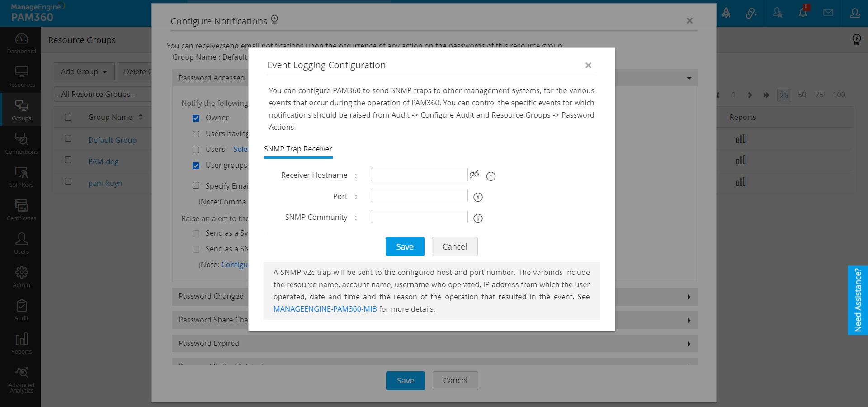Open the PAM-deg group link
868x407 pixels.
pyautogui.click(x=104, y=161)
